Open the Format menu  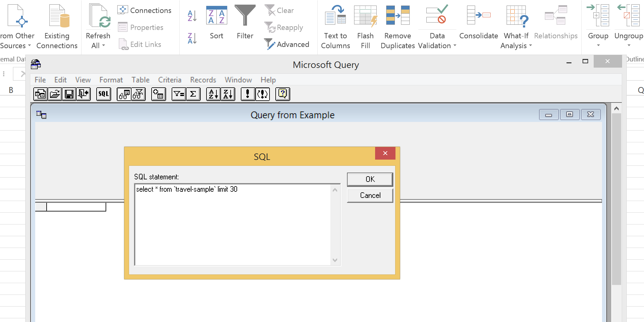pyautogui.click(x=111, y=80)
